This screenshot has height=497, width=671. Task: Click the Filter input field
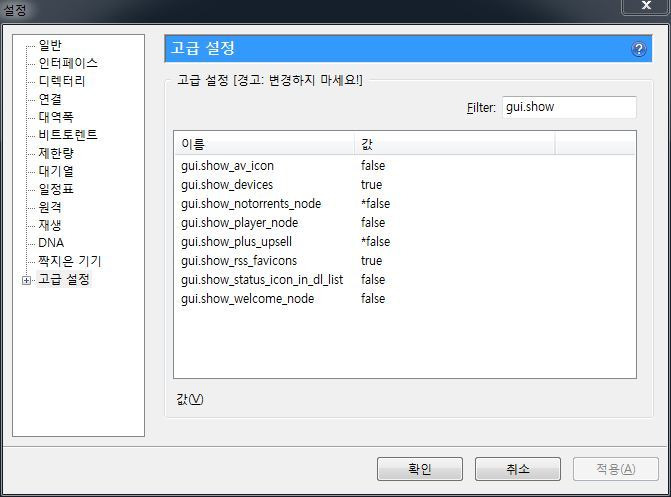click(569, 107)
